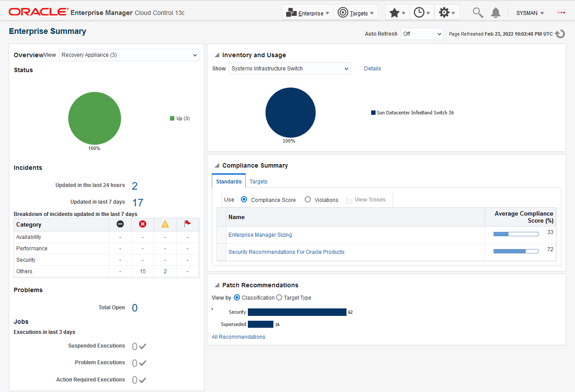
Task: Open the Favorites star menu
Action: click(397, 13)
